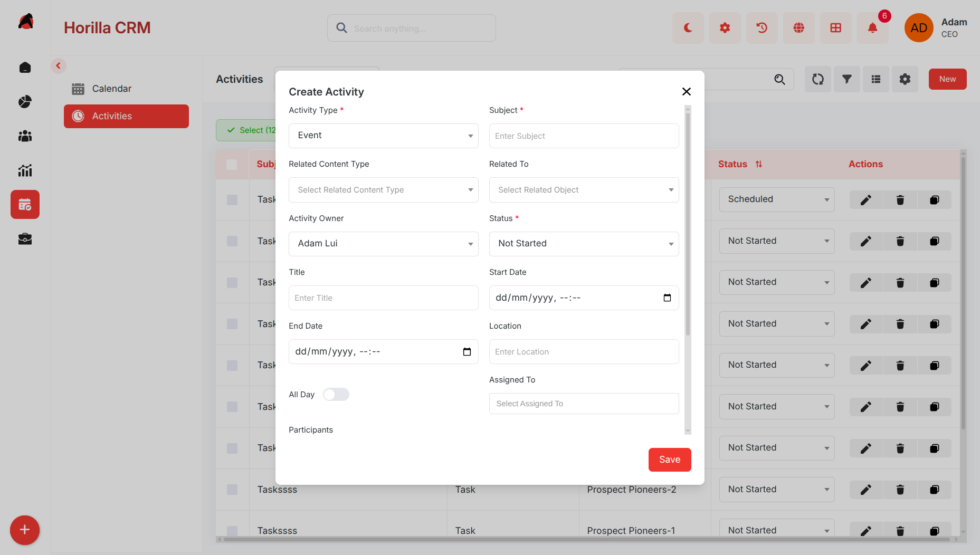980x555 pixels.
Task: Select Activities in the side menu
Action: [x=126, y=116]
